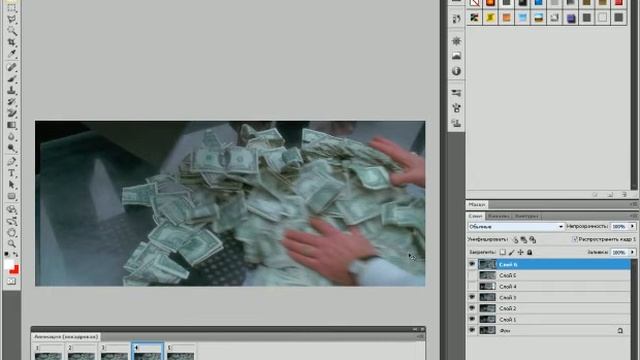This screenshot has height=360, width=640.
Task: Open the Маски masks tab
Action: [477, 204]
